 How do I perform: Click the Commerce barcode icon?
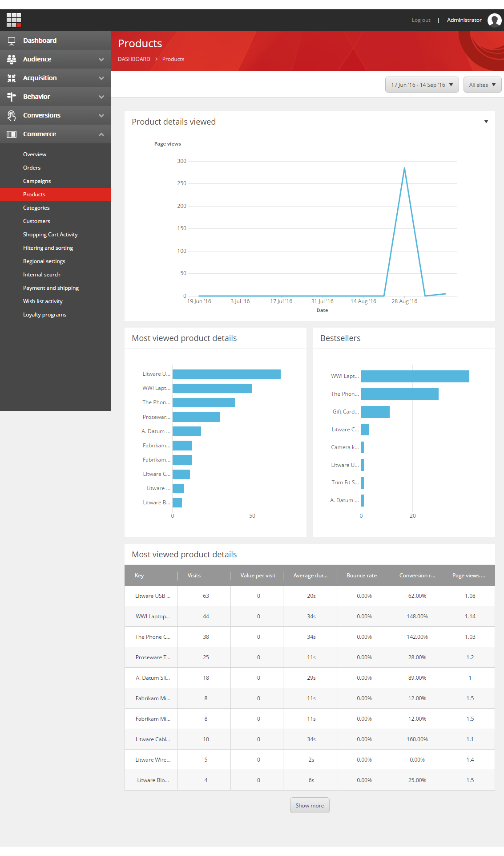click(12, 134)
